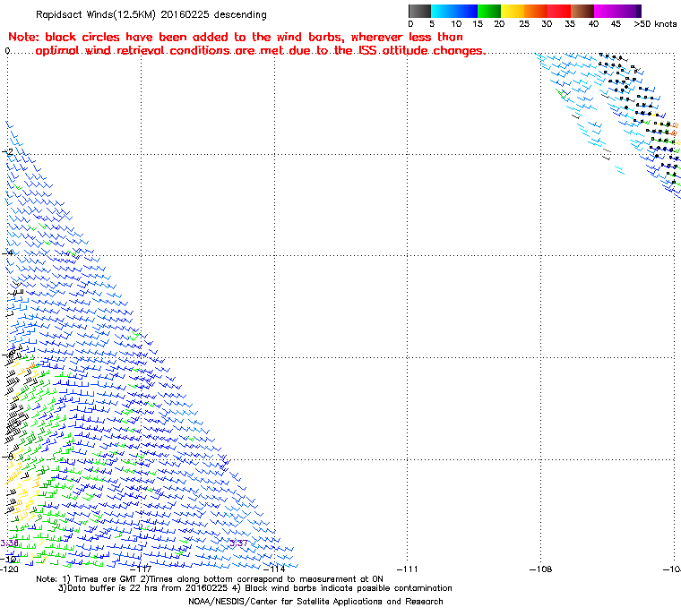Click the '-2' latitude axis label
Image resolution: width=681 pixels, height=616 pixels.
click(x=8, y=152)
